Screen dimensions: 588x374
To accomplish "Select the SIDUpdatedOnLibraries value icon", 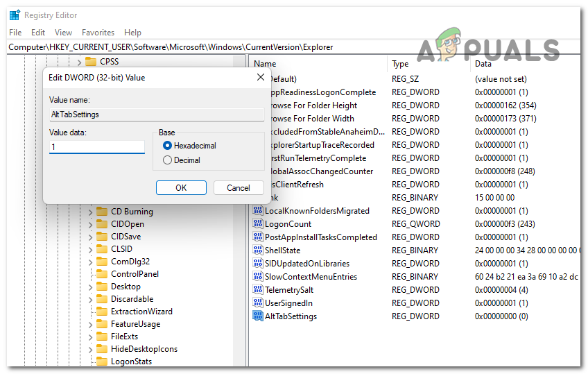I will point(258,263).
